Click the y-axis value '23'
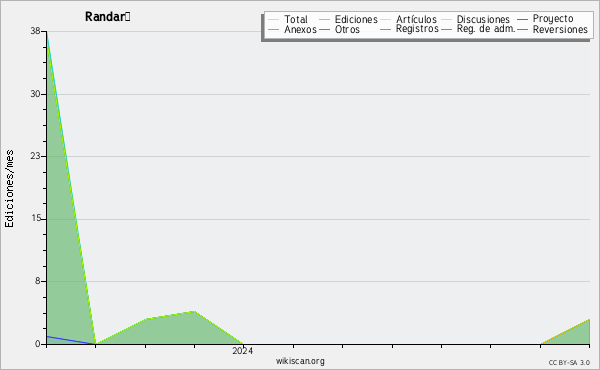This screenshot has width=600, height=370. coord(36,156)
